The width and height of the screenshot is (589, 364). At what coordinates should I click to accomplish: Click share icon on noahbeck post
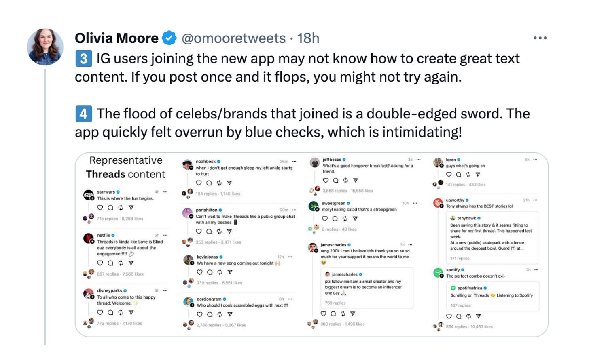[229, 183]
